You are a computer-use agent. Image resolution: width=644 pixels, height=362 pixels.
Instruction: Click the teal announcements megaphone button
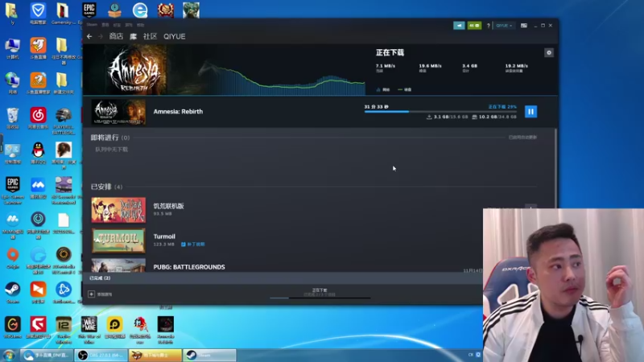coord(459,26)
